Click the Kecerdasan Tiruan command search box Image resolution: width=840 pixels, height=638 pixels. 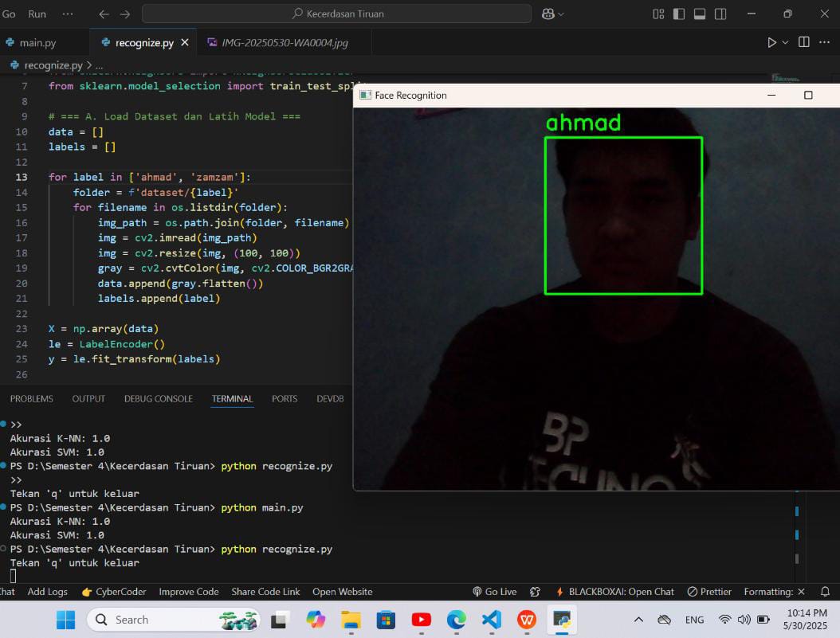tap(336, 14)
